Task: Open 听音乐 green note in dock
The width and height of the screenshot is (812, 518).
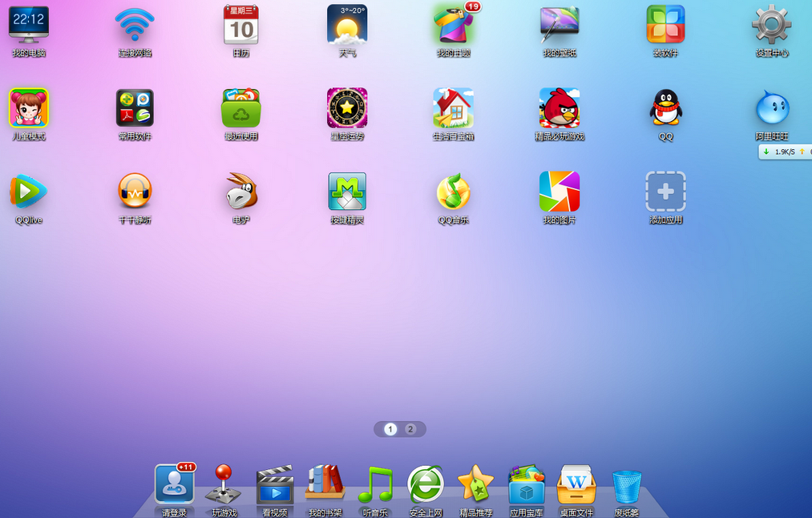Action: (375, 484)
